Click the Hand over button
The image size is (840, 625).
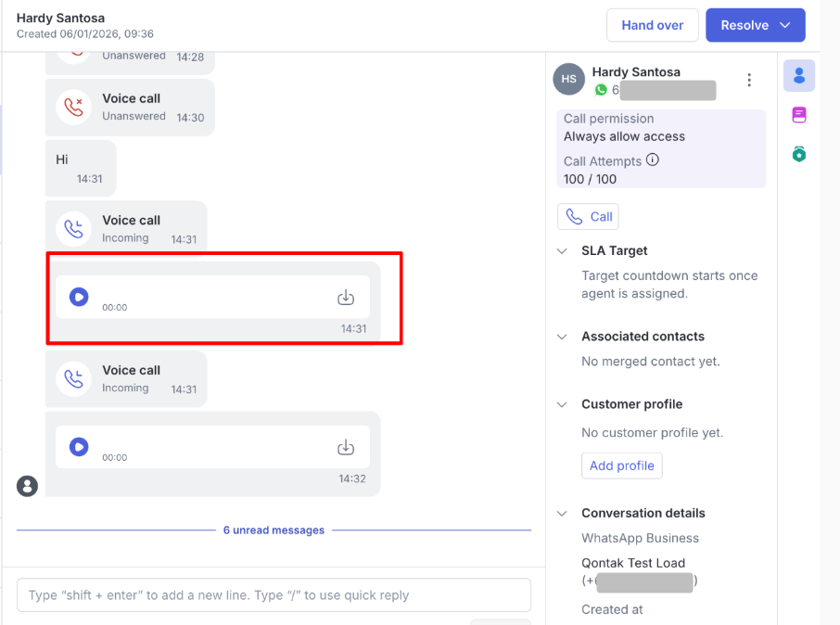[652, 26]
